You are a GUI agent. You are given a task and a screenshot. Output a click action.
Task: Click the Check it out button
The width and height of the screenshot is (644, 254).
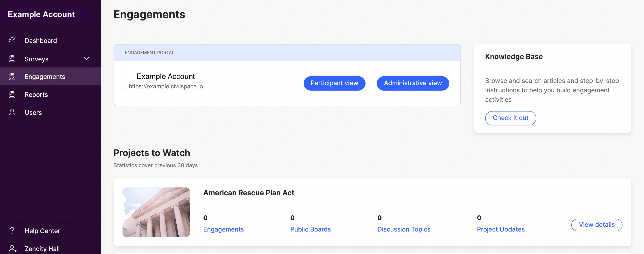510,118
